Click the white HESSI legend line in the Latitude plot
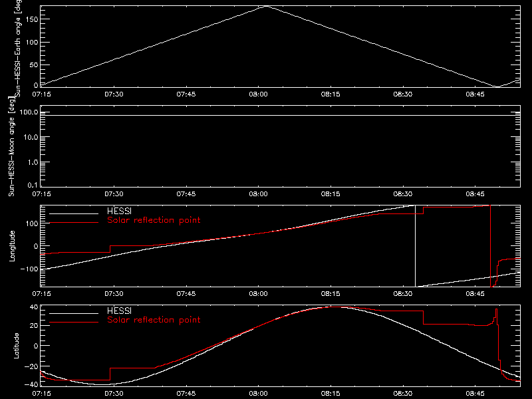This screenshot has height=399, width=532. click(74, 313)
